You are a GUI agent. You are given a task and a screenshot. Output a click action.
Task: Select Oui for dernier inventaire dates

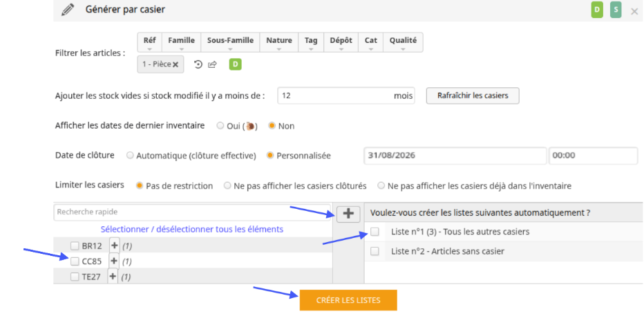(220, 126)
